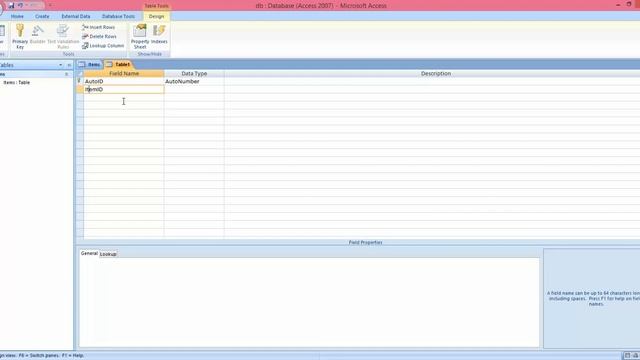The width and height of the screenshot is (640, 360).
Task: Click the Data Type cell for ItemID row
Action: [194, 89]
